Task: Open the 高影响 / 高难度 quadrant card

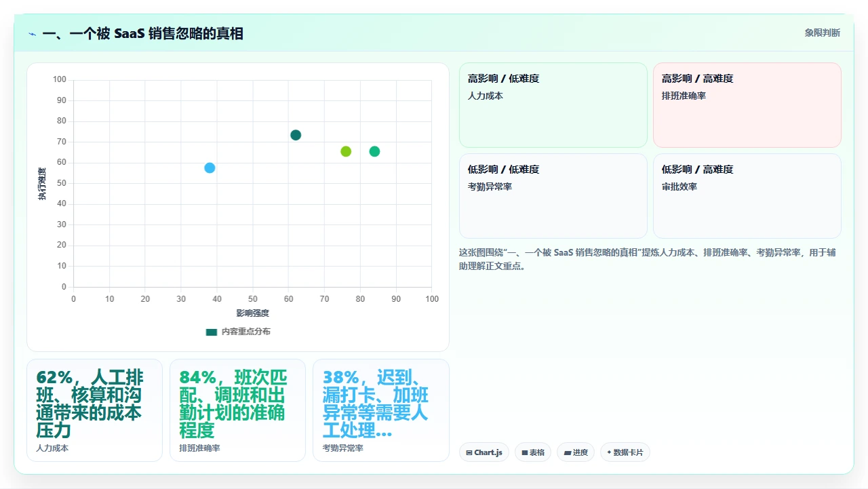Action: [x=747, y=105]
